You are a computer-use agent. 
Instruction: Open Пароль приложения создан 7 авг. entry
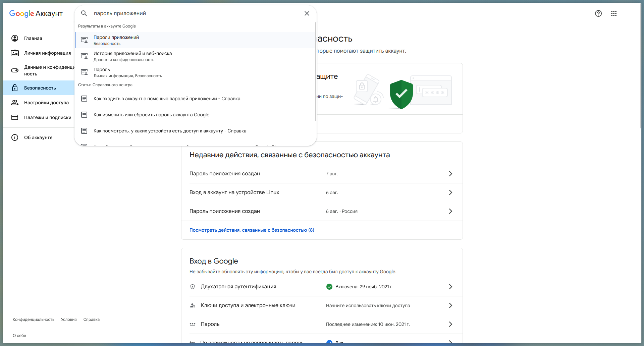click(322, 174)
